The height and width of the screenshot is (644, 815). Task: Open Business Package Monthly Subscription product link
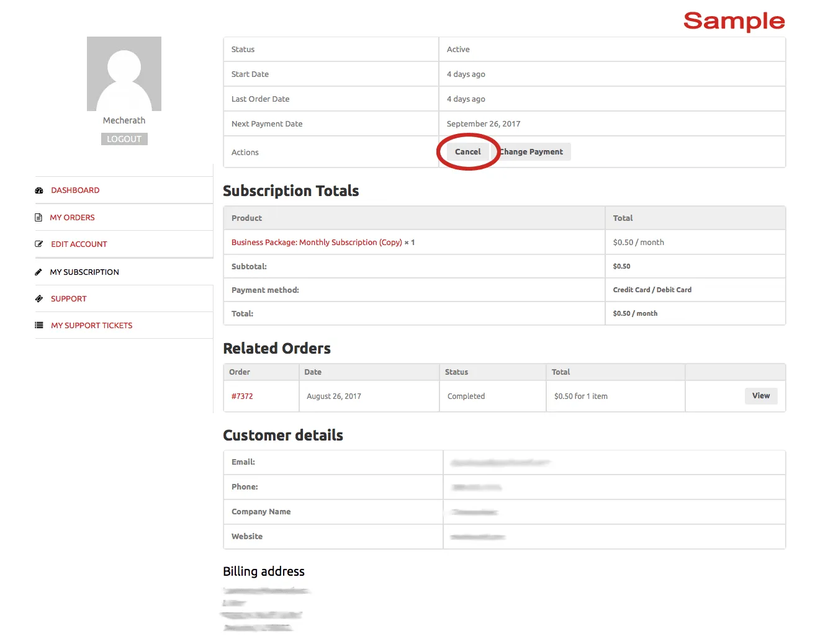(317, 242)
